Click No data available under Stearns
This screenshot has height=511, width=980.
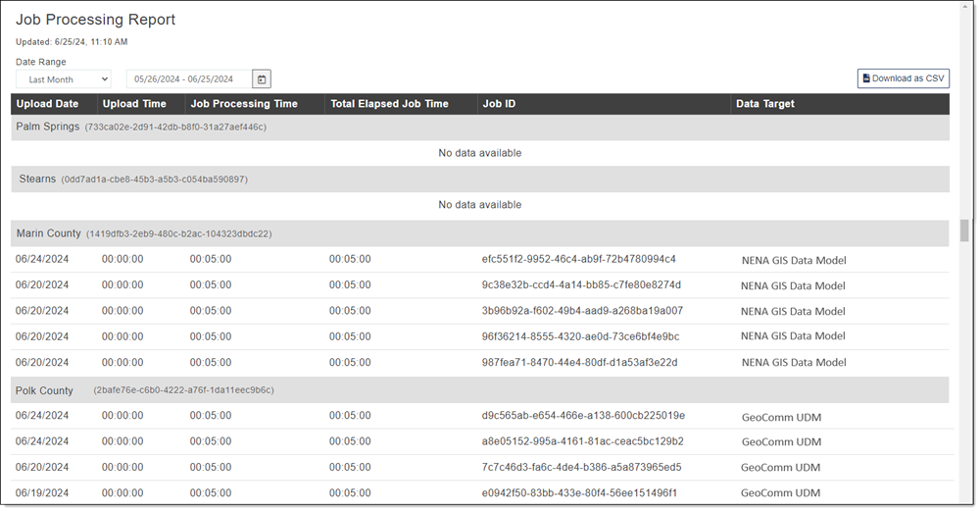click(480, 205)
